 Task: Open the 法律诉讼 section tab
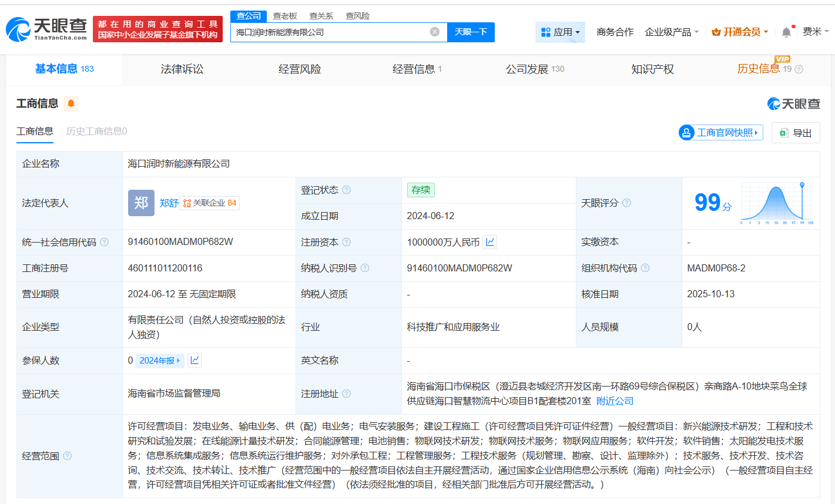pos(181,69)
